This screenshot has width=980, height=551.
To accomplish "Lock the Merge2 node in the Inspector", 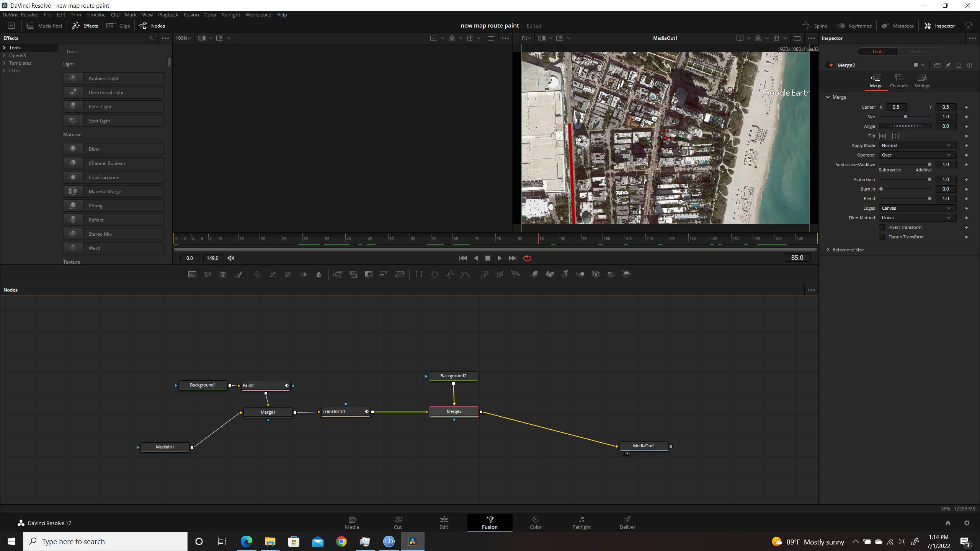I will click(x=959, y=65).
